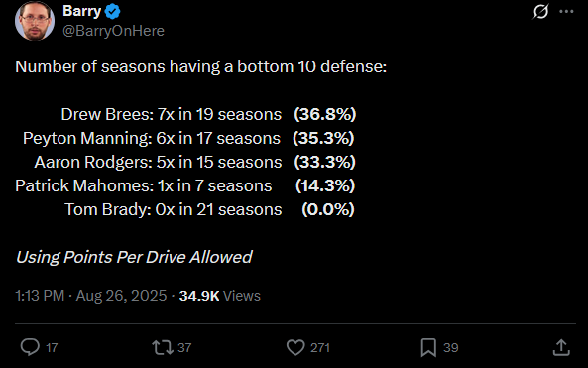This screenshot has height=368, width=588.
Task: Click the reply speech bubble icon
Action: (x=30, y=347)
